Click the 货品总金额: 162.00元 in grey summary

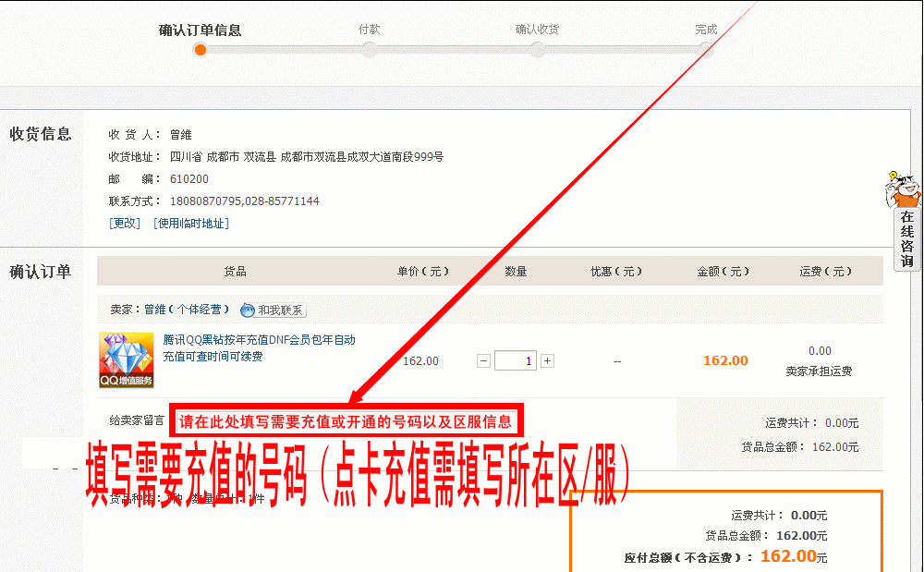point(799,447)
